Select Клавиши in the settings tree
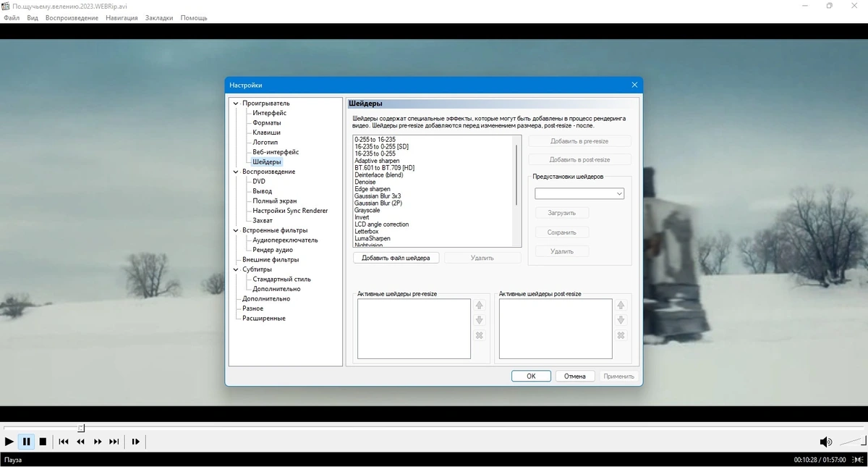 pos(267,132)
